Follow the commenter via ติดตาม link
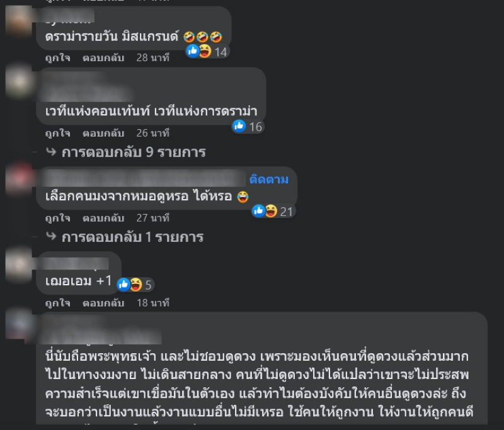Screen dimensions: 504x430 click(x=269, y=179)
